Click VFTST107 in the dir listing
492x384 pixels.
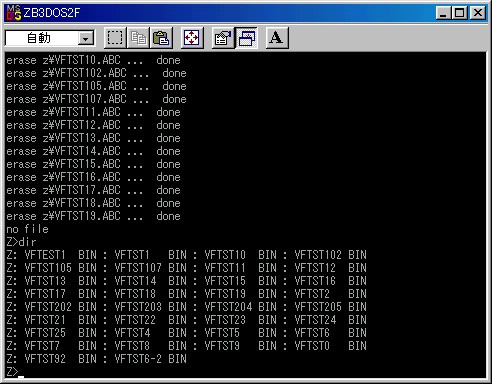coord(138,268)
